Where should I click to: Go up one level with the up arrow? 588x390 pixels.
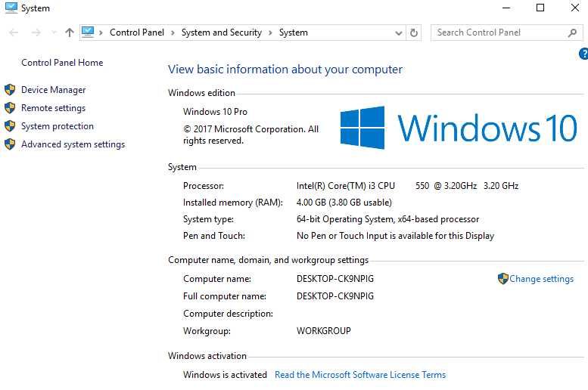tap(70, 32)
